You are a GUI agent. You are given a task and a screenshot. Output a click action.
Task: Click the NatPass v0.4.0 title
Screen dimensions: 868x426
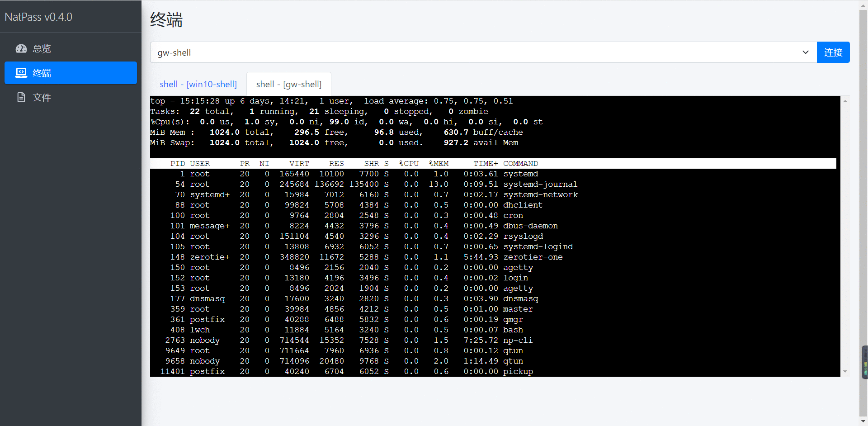coord(38,17)
